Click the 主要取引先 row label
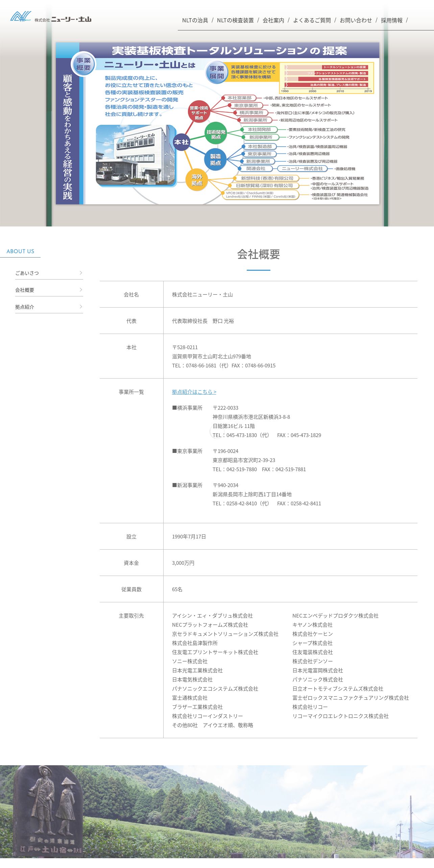 [x=131, y=616]
